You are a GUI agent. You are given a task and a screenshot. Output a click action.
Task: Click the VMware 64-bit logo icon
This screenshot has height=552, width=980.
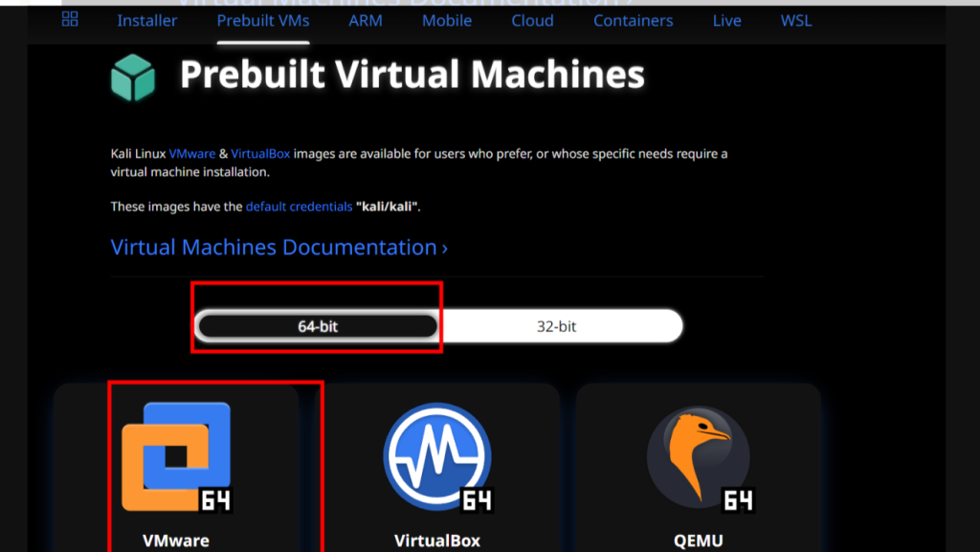[177, 457]
